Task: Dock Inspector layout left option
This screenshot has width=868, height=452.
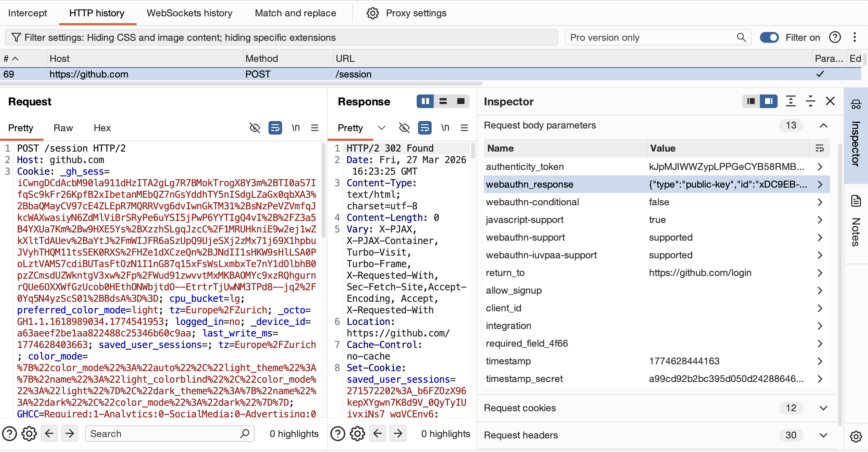Action: click(x=751, y=101)
